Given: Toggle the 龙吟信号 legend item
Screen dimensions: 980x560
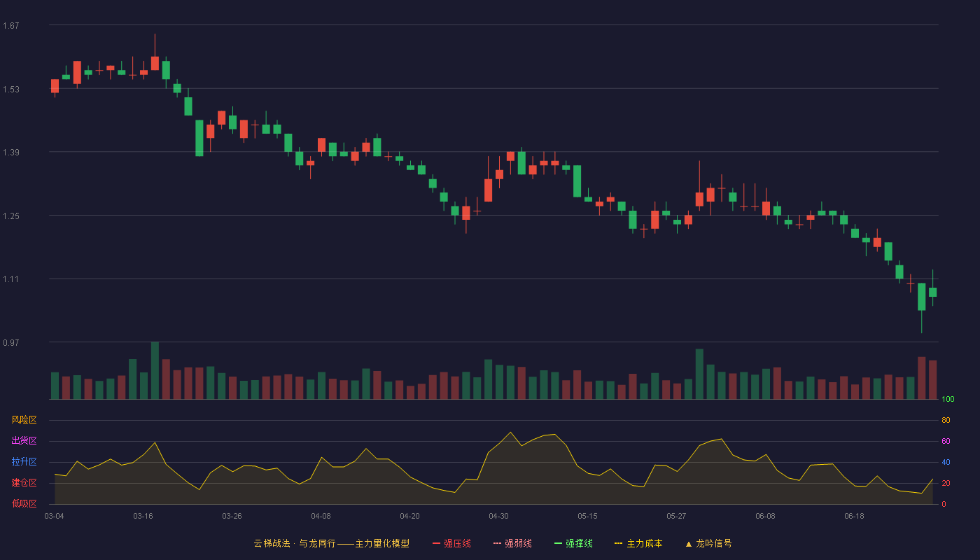Looking at the screenshot, I should pyautogui.click(x=708, y=543).
